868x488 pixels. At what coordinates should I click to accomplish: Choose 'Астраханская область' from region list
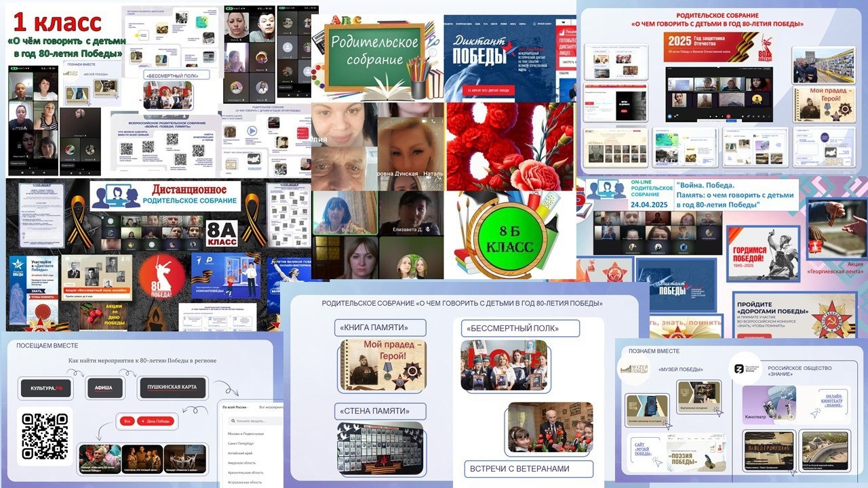point(245,483)
